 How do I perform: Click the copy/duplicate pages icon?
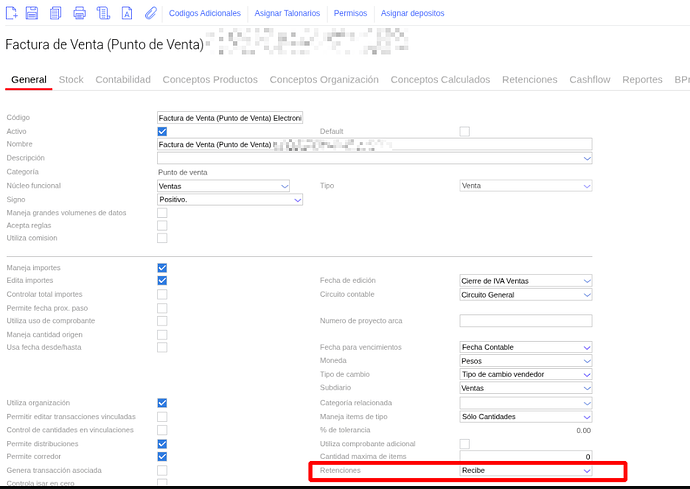(x=55, y=13)
